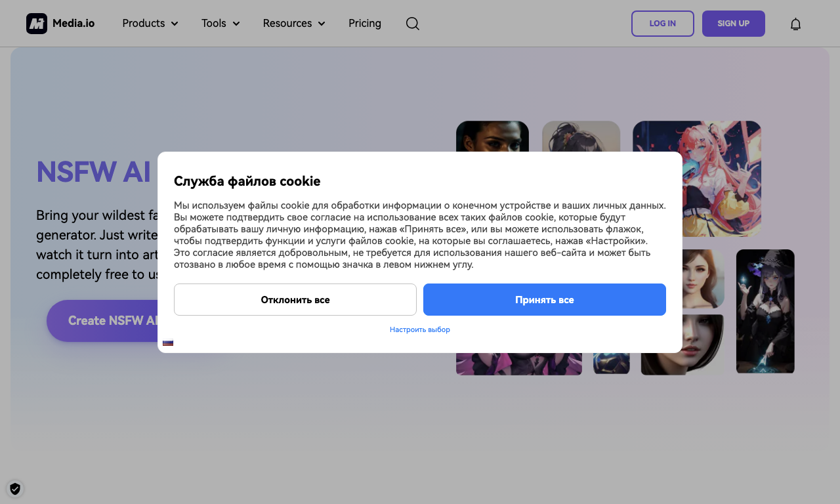
Task: Click the Create NSFW AI button
Action: (x=102, y=321)
